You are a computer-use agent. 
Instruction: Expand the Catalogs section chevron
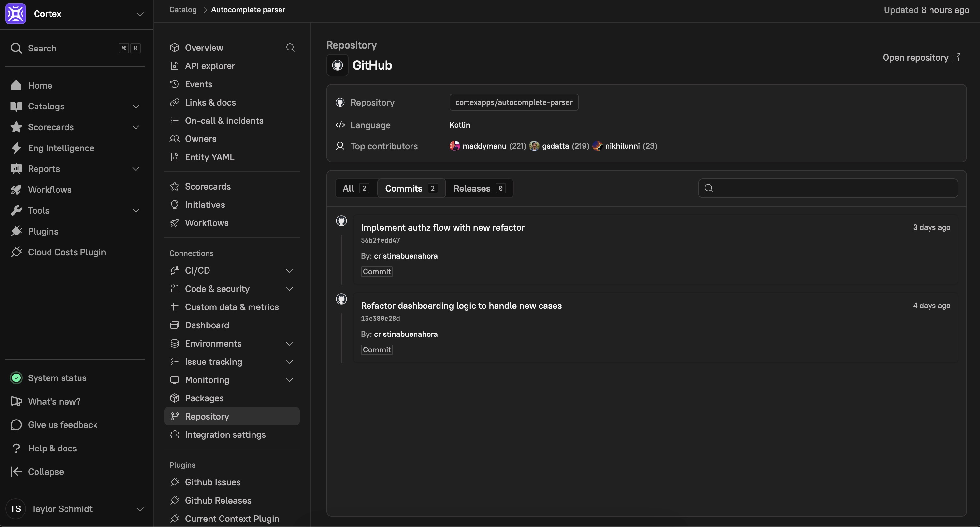click(x=136, y=107)
